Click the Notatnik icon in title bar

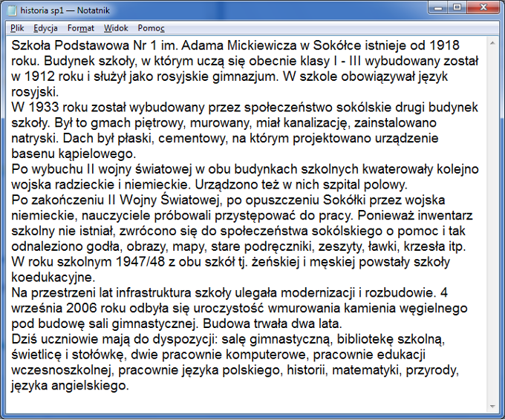[12, 10]
